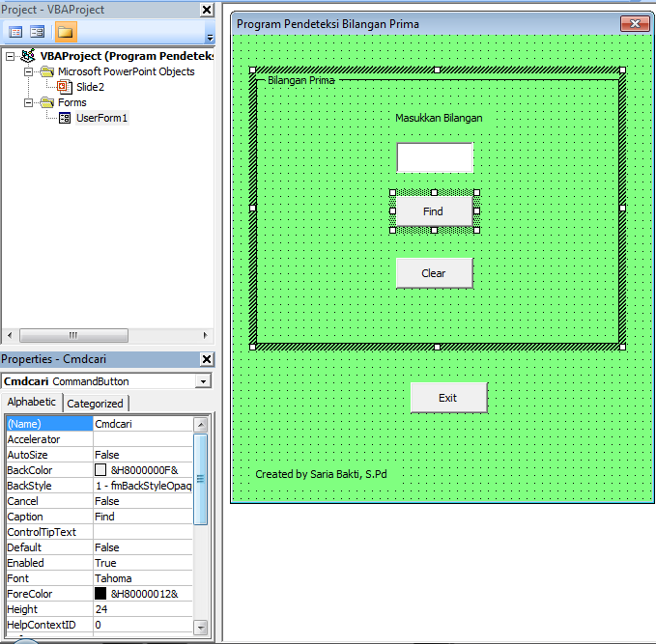Image resolution: width=656 pixels, height=644 pixels.
Task: Toggle Folders icon in Project toolbar
Action: click(x=66, y=32)
